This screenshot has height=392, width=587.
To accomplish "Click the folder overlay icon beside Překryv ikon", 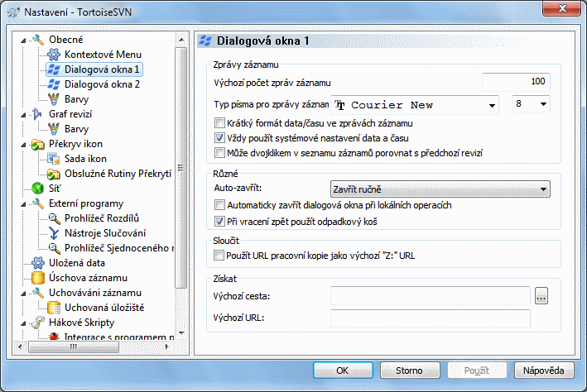I will tap(38, 144).
